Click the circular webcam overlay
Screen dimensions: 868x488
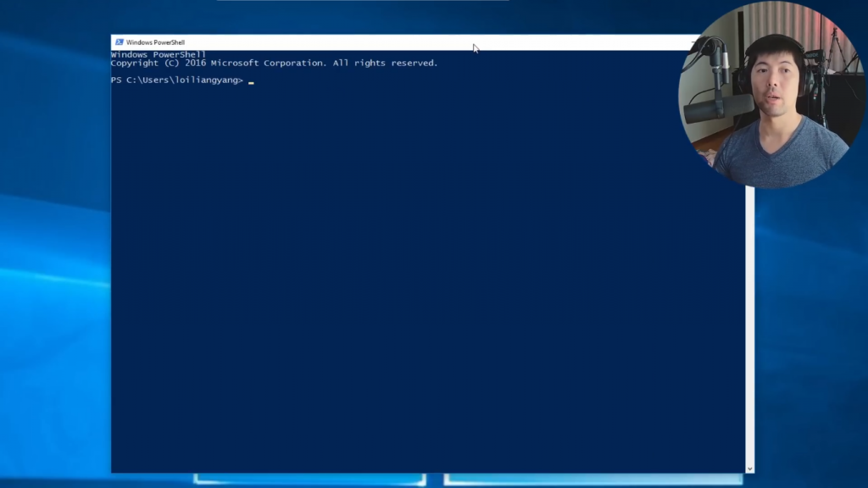click(x=771, y=95)
